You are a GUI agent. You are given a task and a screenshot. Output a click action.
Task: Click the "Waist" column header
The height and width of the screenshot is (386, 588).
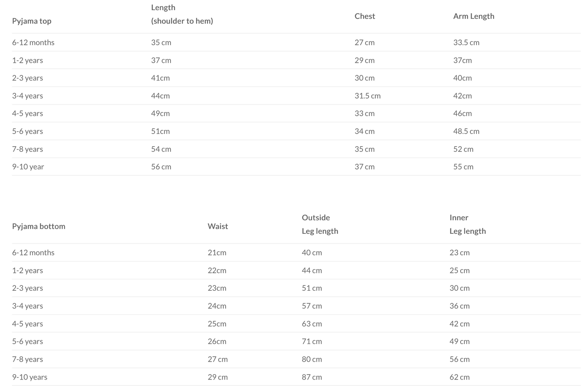pos(218,226)
